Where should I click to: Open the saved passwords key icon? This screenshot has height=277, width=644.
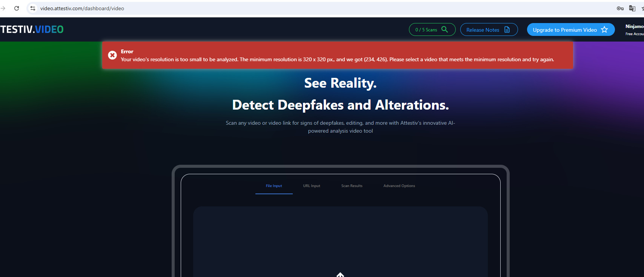point(620,8)
